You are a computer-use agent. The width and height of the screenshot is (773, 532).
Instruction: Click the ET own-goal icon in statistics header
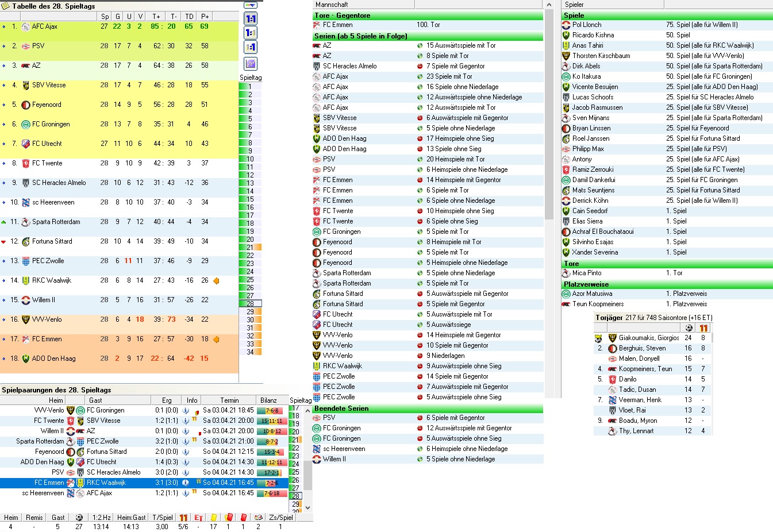click(198, 518)
